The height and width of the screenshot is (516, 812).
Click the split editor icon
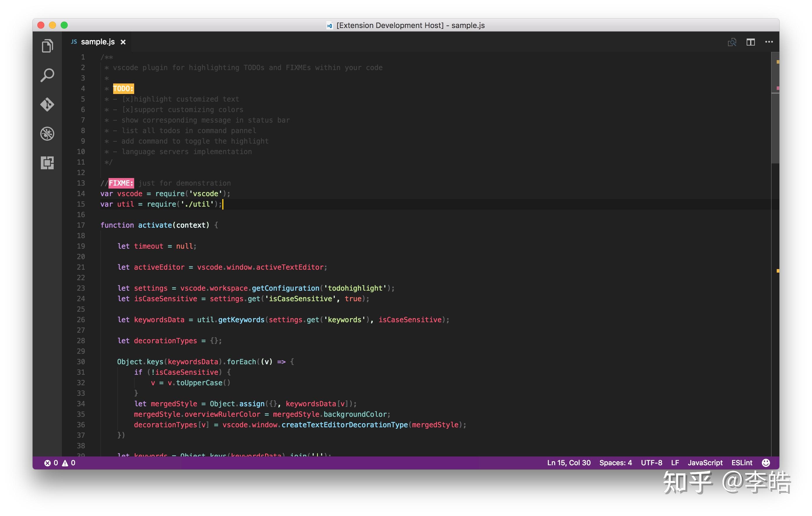750,42
